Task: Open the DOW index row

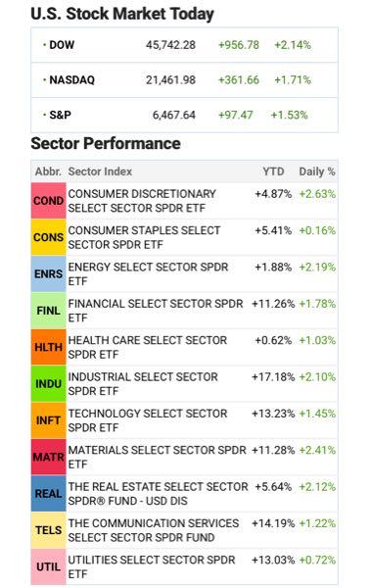Action: (x=184, y=45)
